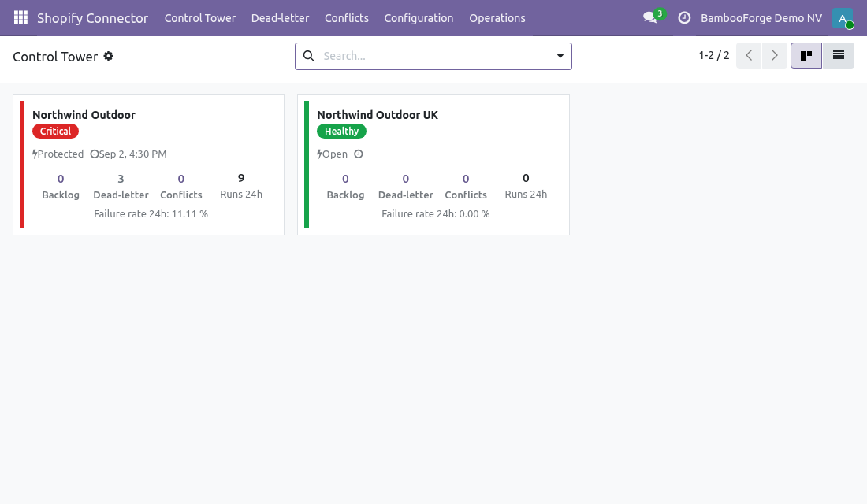867x504 pixels.
Task: Open the Operations menu
Action: click(497, 17)
